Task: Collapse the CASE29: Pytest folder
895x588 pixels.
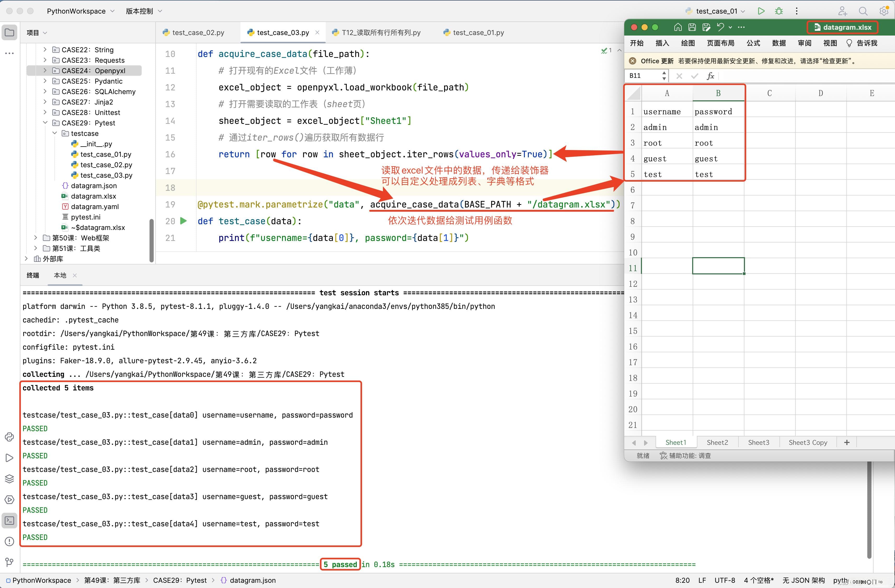Action: tap(45, 123)
